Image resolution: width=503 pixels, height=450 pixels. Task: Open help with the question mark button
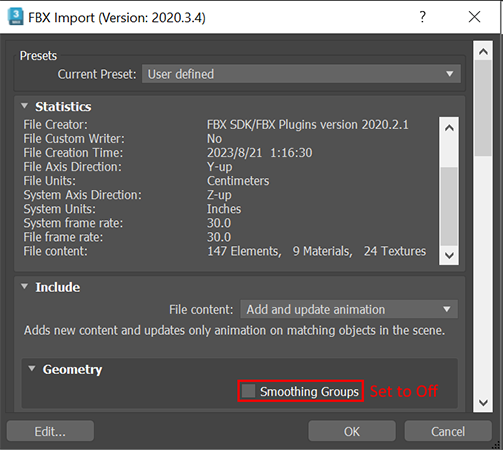tap(422, 17)
